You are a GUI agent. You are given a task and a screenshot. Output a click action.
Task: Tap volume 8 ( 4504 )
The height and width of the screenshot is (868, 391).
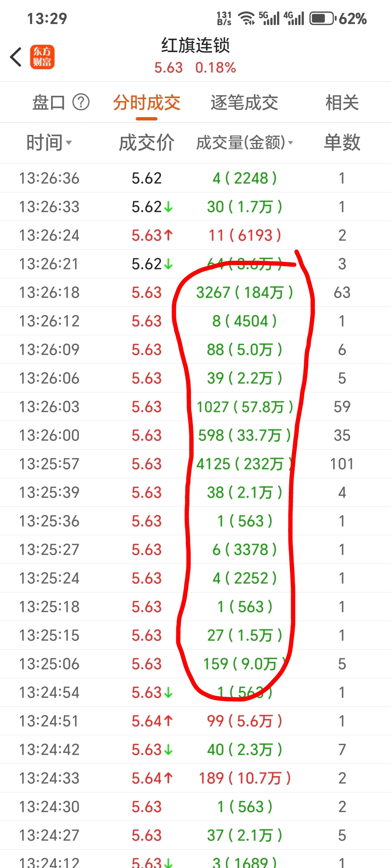[244, 321]
